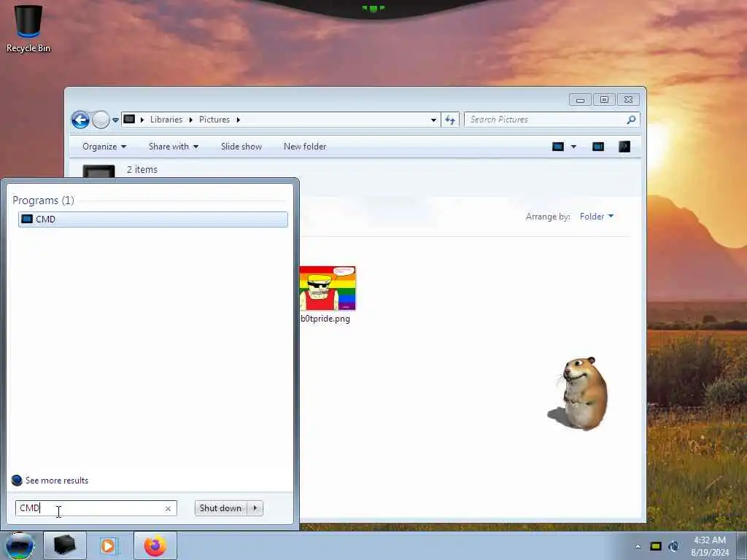This screenshot has width=747, height=560.
Task: Click the b0tpride.png file name
Action: (x=325, y=319)
